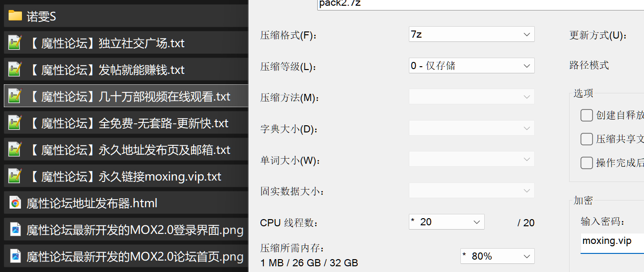Image resolution: width=644 pixels, height=272 pixels.
Task: Open the 80% memory usage dropdown
Action: pos(498,256)
